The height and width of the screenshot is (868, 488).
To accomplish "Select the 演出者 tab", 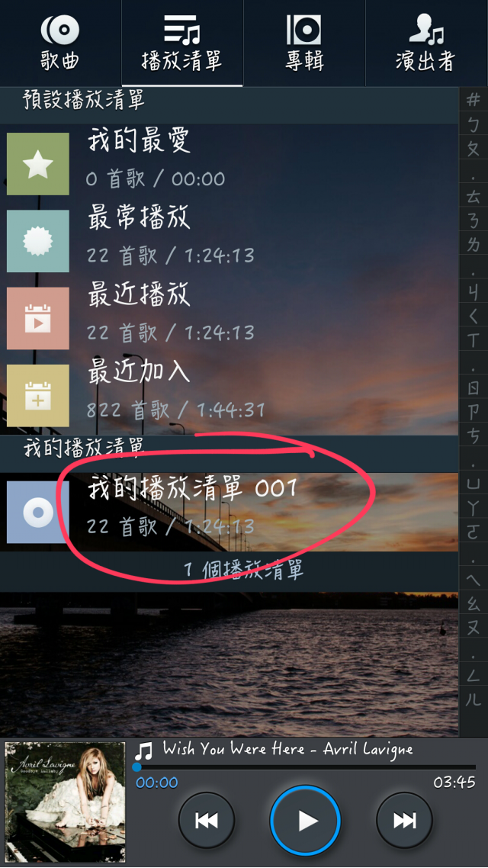I will point(426,43).
